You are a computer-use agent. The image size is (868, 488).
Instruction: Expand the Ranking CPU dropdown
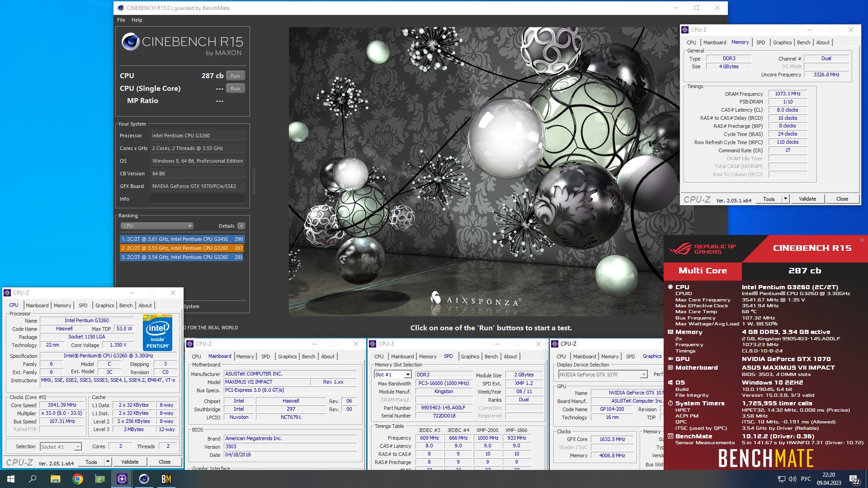(x=157, y=226)
